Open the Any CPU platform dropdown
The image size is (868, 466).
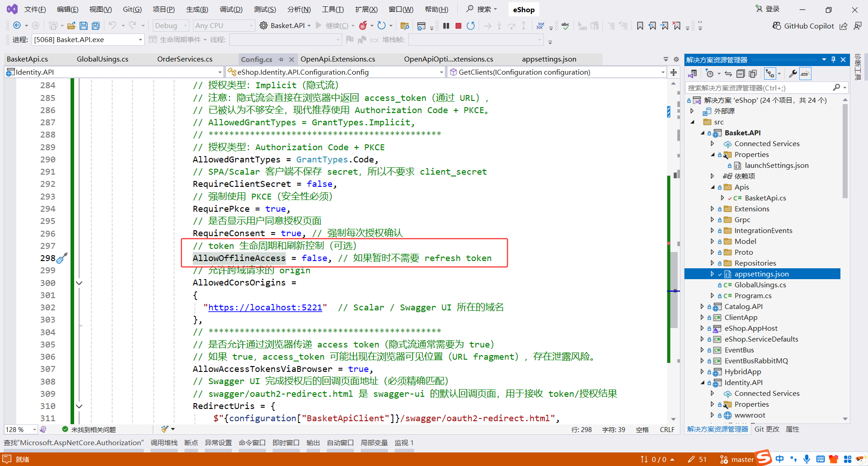(x=224, y=26)
